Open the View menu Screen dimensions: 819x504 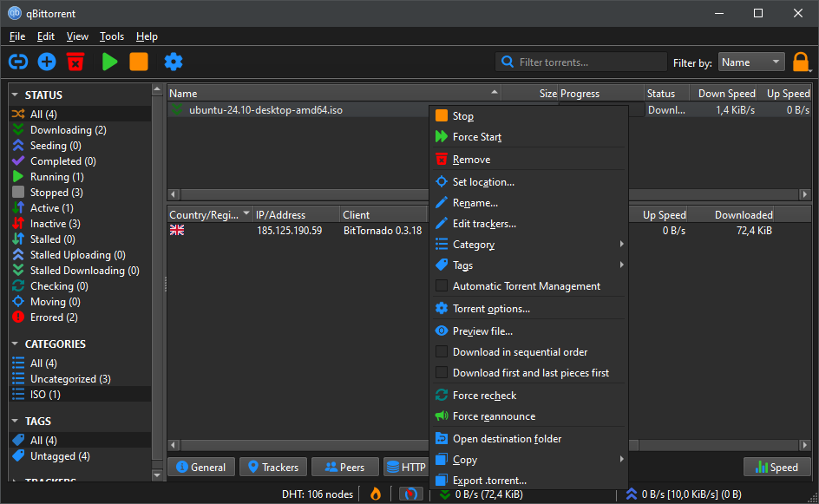point(77,36)
